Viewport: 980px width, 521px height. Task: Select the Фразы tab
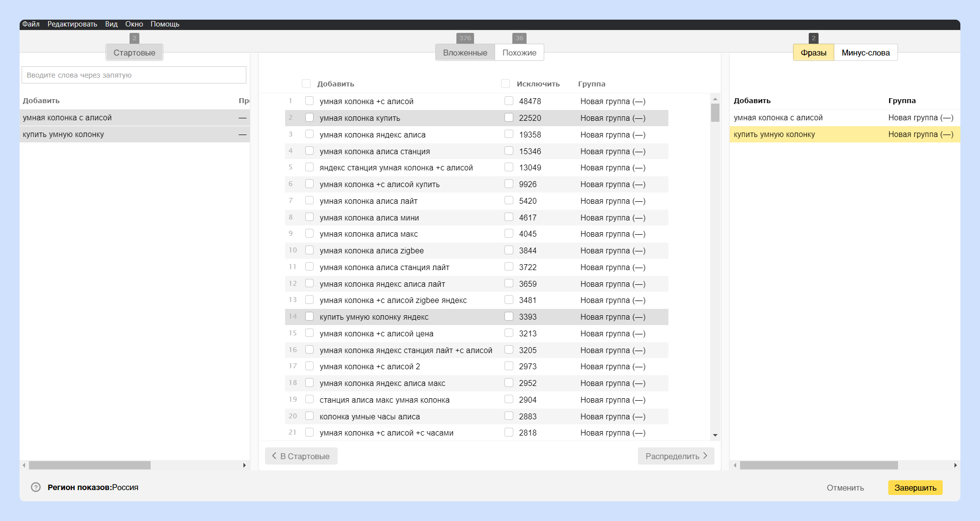click(x=814, y=53)
